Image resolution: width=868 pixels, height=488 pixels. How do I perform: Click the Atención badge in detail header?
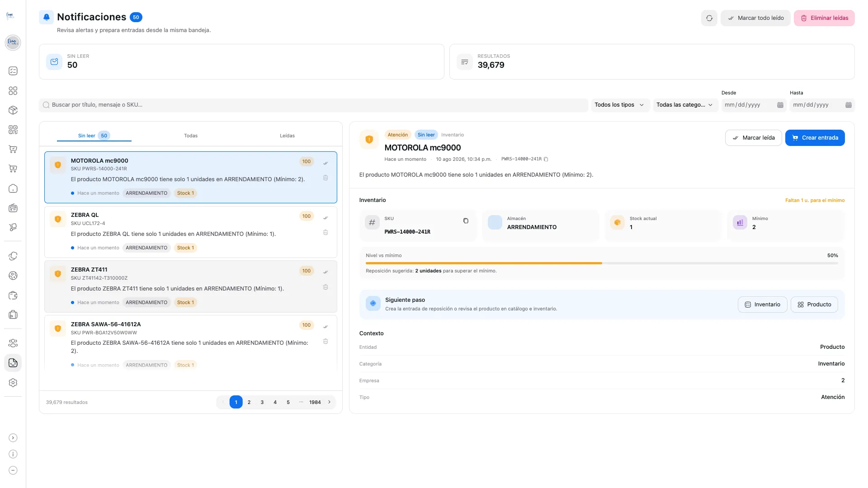[x=398, y=135]
